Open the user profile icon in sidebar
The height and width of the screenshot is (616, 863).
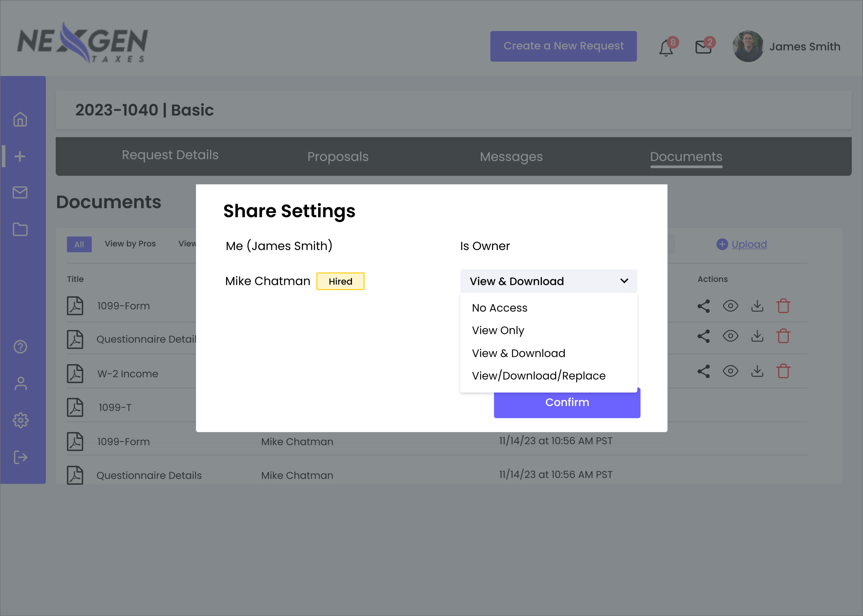(21, 383)
